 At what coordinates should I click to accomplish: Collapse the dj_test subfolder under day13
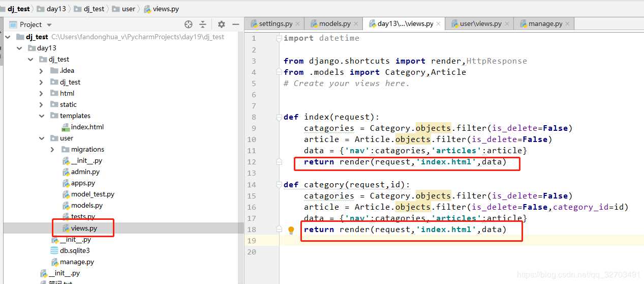click(30, 59)
